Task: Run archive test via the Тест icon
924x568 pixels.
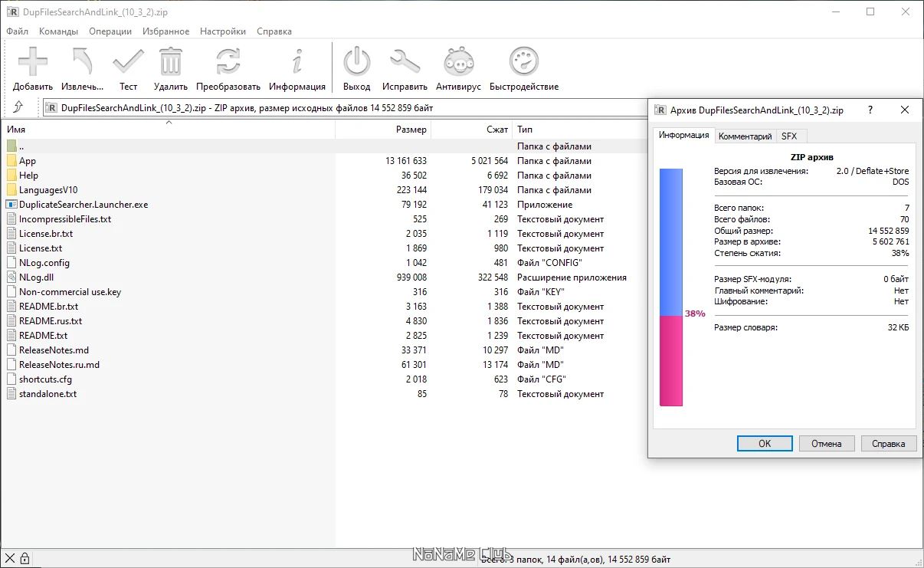Action: tap(127, 61)
